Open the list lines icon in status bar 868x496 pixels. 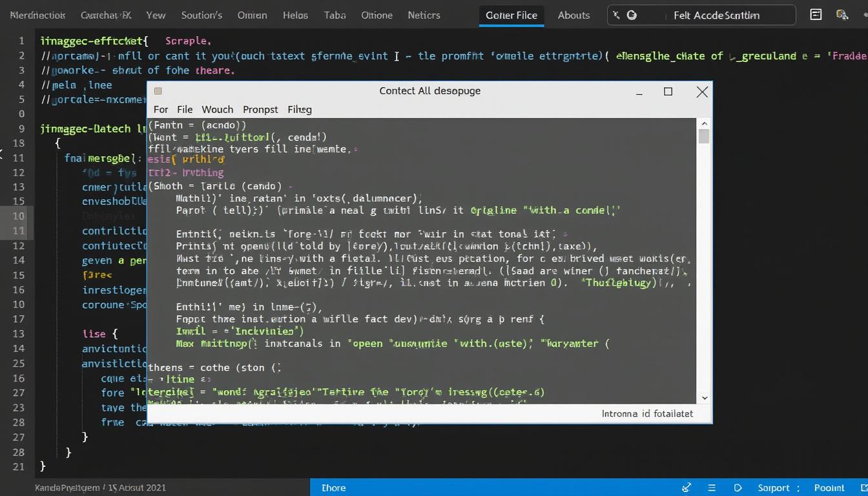(712, 488)
